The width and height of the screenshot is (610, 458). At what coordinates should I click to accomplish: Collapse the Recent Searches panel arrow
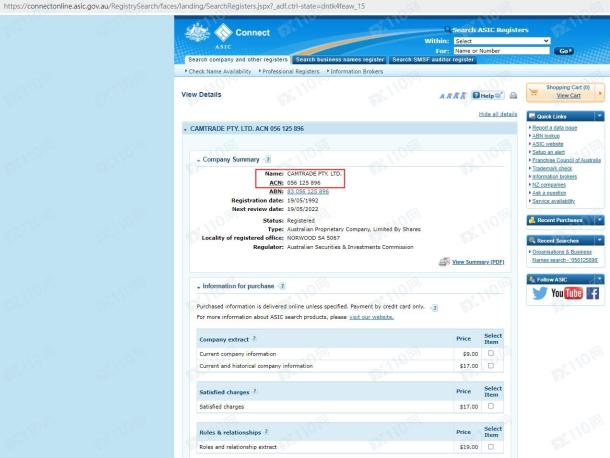(x=599, y=240)
